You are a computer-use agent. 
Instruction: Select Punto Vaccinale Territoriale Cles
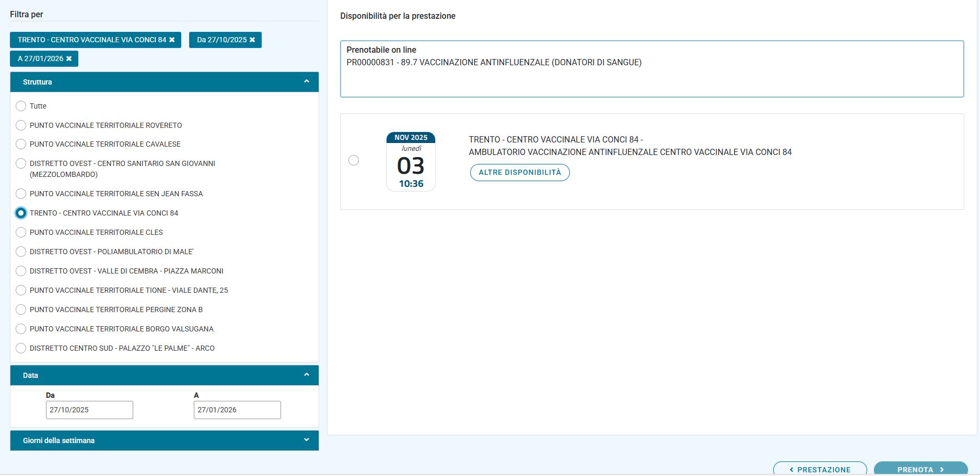click(21, 233)
